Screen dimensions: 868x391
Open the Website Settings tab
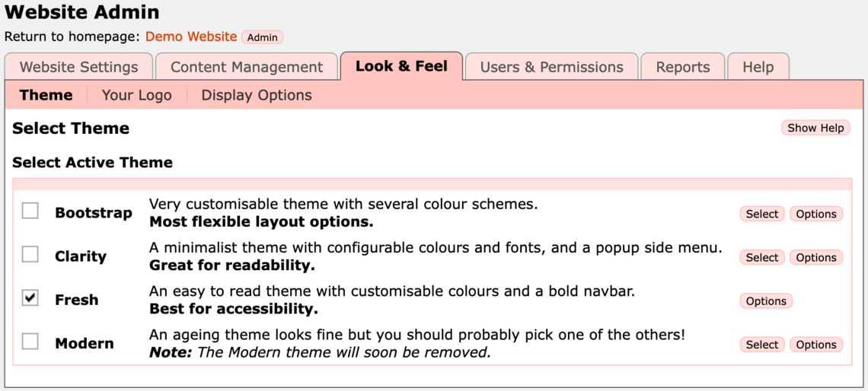point(78,67)
